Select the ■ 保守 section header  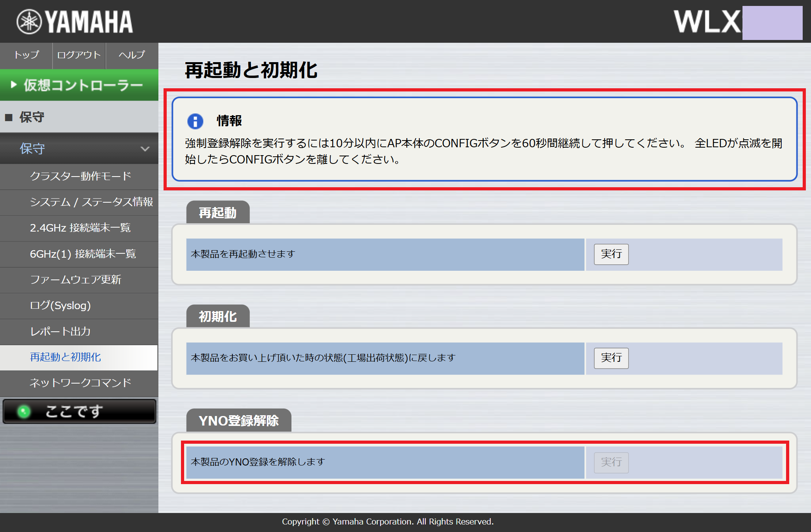(79, 117)
